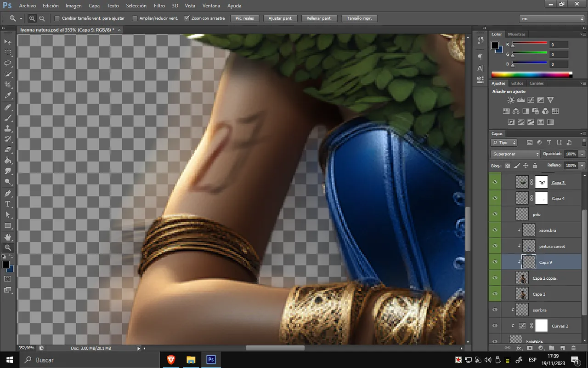Click the 'Ajustar pant.' button
The height and width of the screenshot is (368, 588).
[280, 18]
